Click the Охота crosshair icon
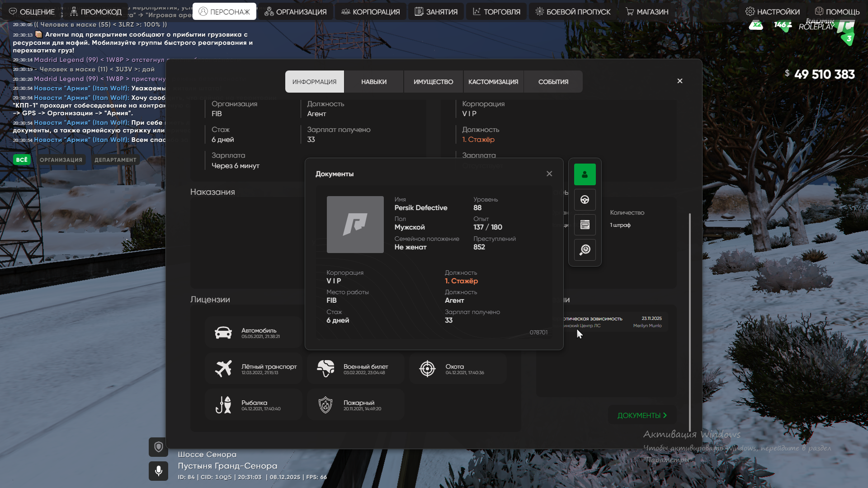The height and width of the screenshot is (488, 868). [427, 369]
